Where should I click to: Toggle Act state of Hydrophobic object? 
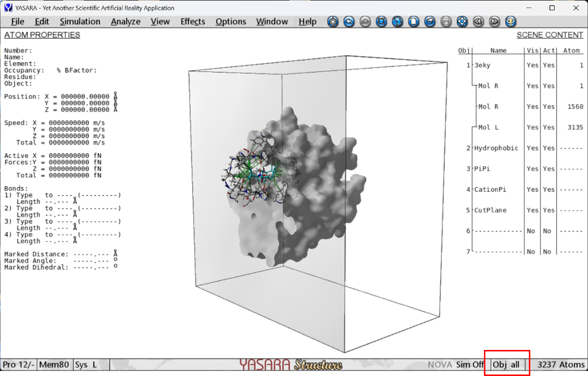(549, 148)
